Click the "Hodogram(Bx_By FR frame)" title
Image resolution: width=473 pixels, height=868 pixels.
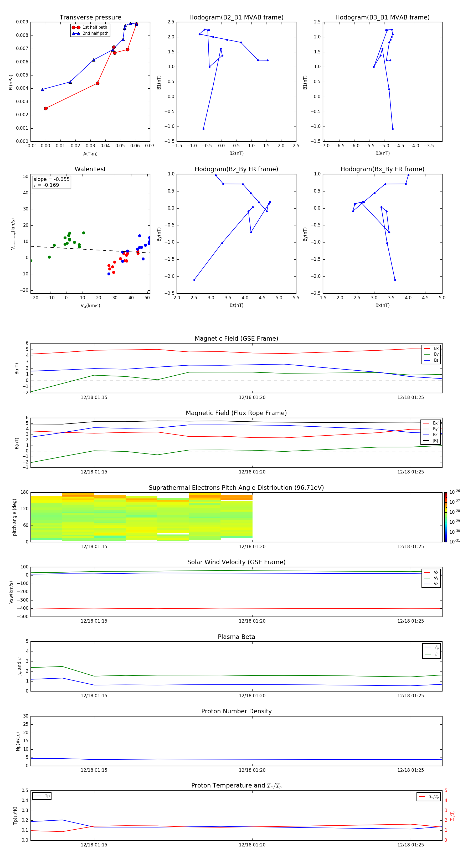pos(382,169)
